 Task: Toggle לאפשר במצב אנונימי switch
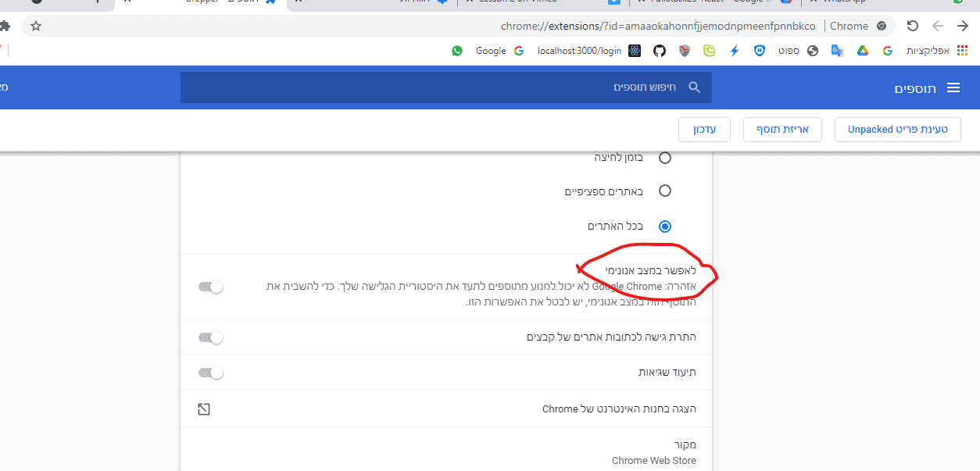point(211,287)
